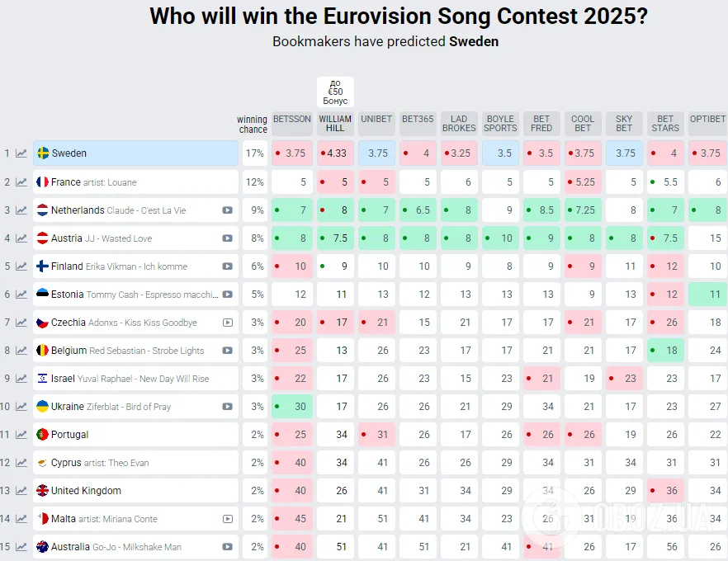Image resolution: width=728 pixels, height=561 pixels.
Task: Open the Sweden country row link
Action: click(135, 153)
